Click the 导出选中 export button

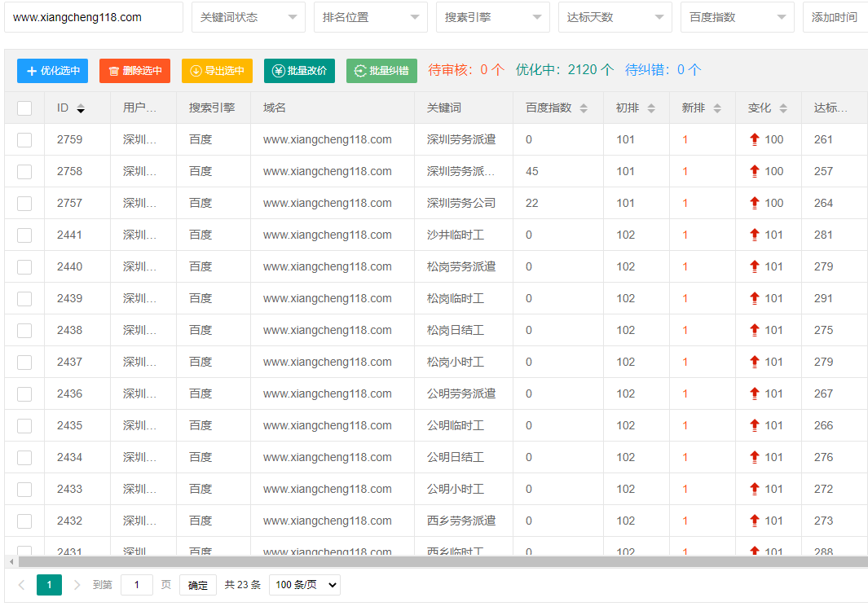(217, 71)
